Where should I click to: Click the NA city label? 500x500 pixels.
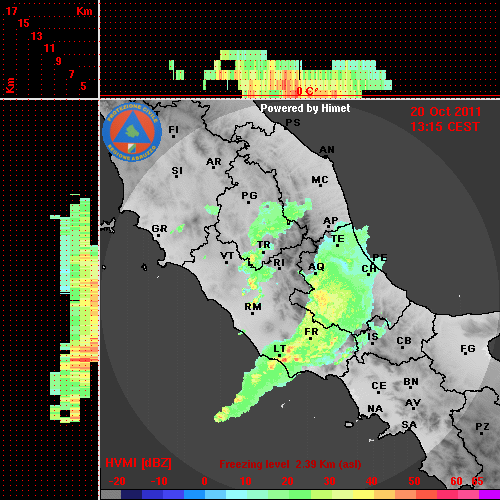375,409
